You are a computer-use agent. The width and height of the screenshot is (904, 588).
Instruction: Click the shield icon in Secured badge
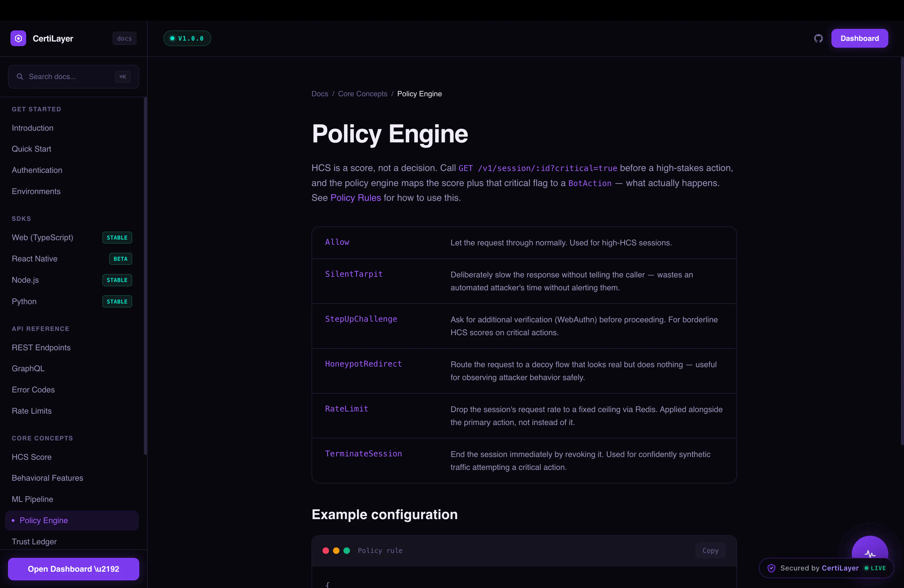point(771,568)
